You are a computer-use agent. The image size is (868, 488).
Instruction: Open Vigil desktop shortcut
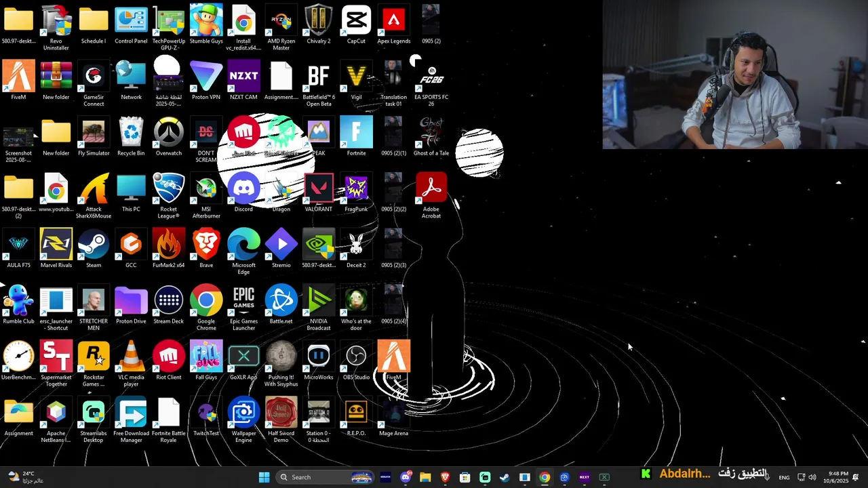pyautogui.click(x=356, y=80)
